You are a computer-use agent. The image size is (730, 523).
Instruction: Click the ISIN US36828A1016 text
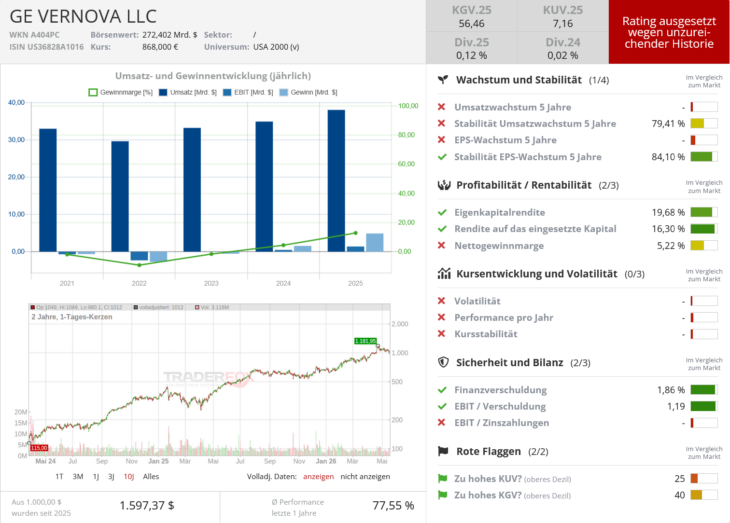47,47
